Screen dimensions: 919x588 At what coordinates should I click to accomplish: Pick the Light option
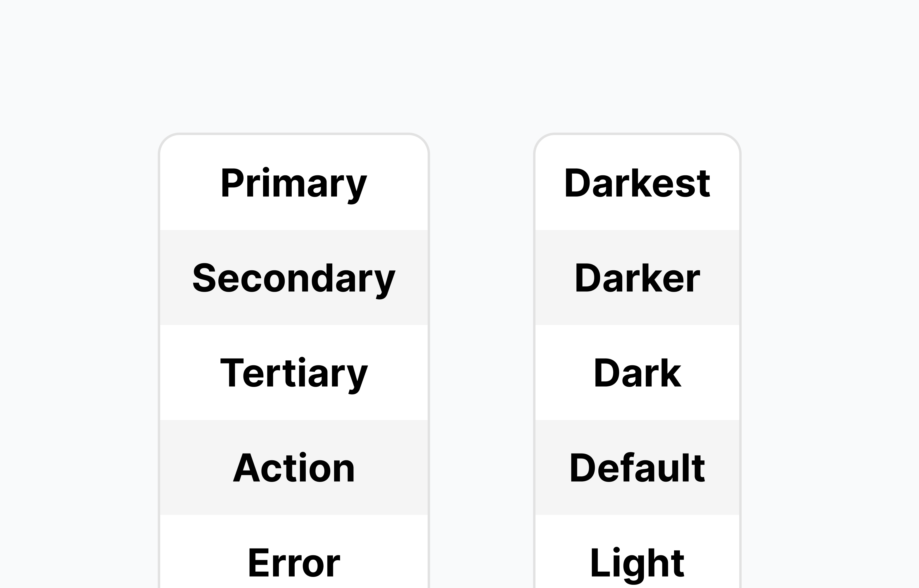pos(637,562)
